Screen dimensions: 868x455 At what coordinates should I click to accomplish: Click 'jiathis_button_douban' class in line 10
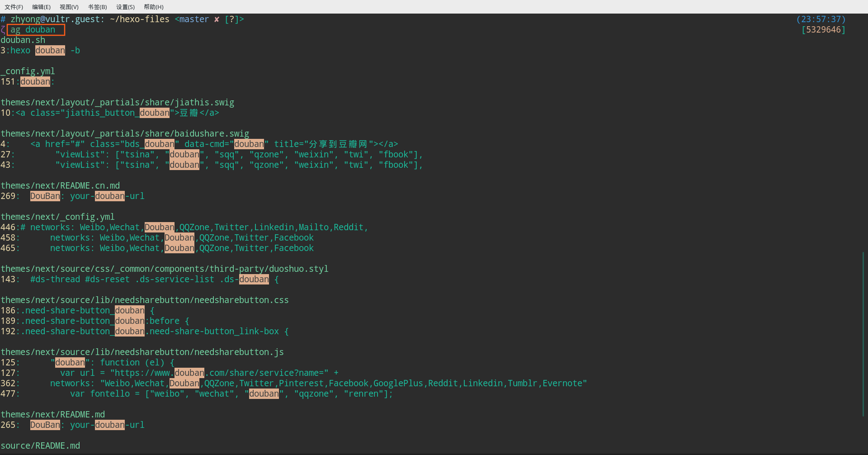tap(118, 113)
